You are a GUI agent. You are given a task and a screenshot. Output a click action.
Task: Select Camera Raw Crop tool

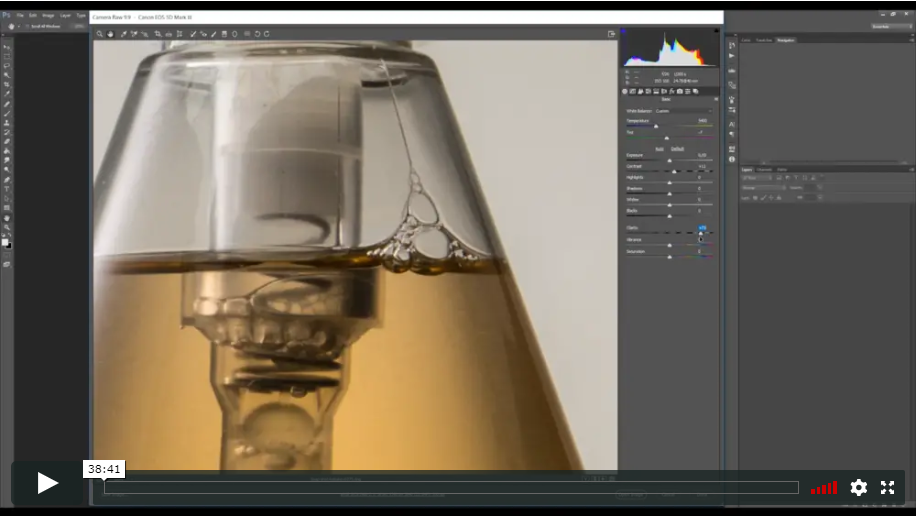point(158,34)
